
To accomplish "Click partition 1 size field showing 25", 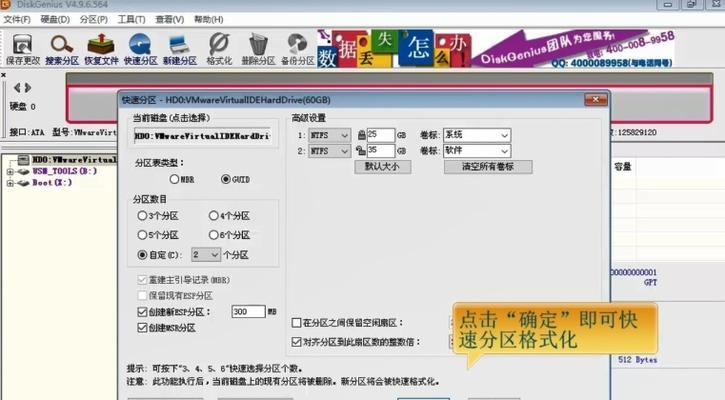I will point(381,135).
